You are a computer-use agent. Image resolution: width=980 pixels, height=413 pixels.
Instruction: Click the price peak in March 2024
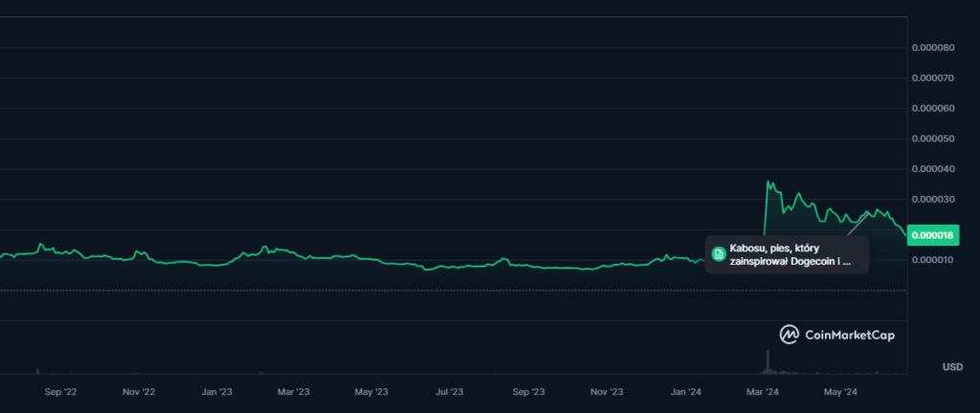(x=768, y=181)
